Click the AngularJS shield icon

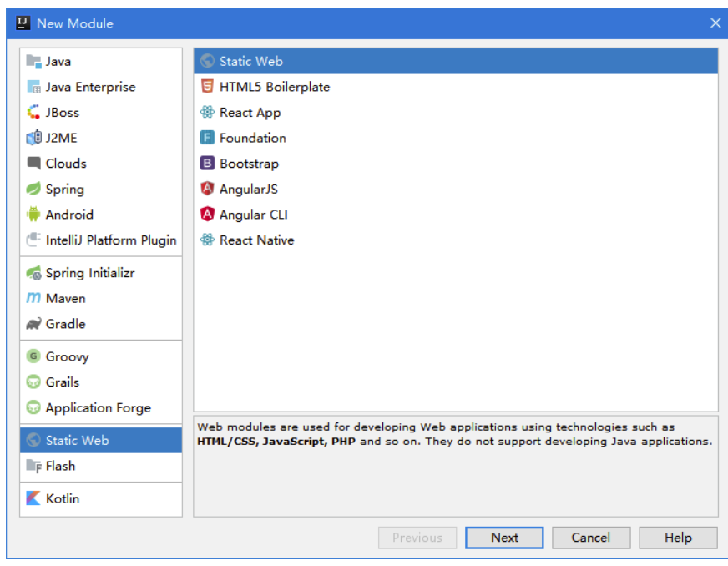(x=207, y=189)
